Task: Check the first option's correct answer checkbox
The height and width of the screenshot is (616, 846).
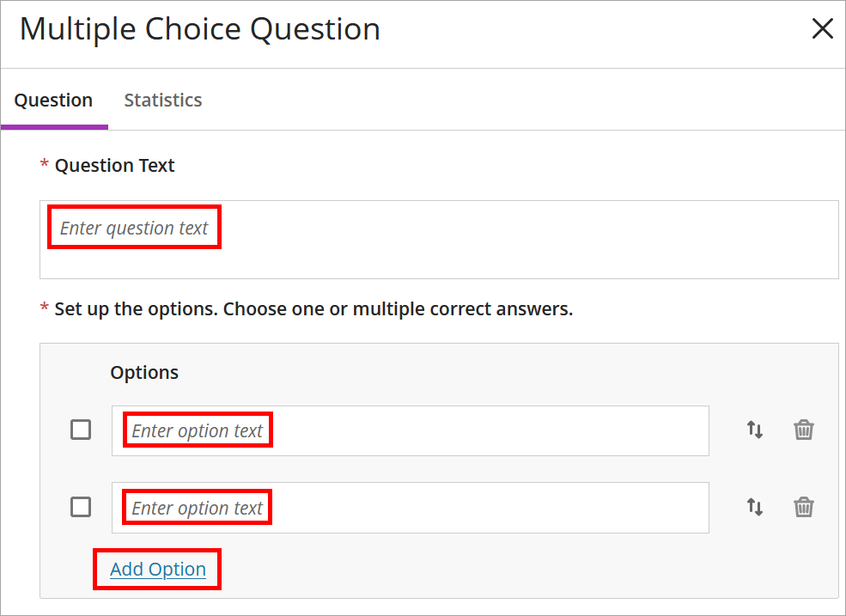Action: pos(80,430)
